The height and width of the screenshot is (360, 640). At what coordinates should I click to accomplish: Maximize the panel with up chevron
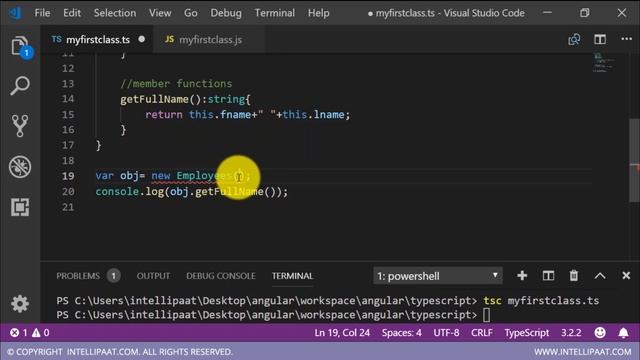click(600, 276)
